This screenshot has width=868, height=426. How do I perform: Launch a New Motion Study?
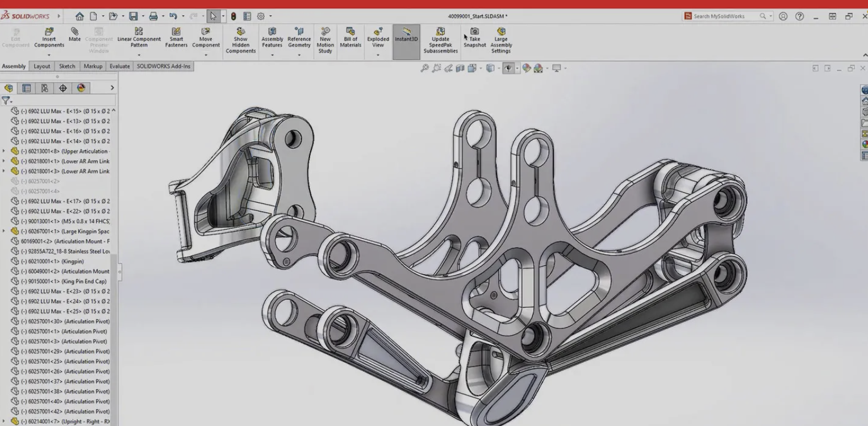(x=325, y=36)
